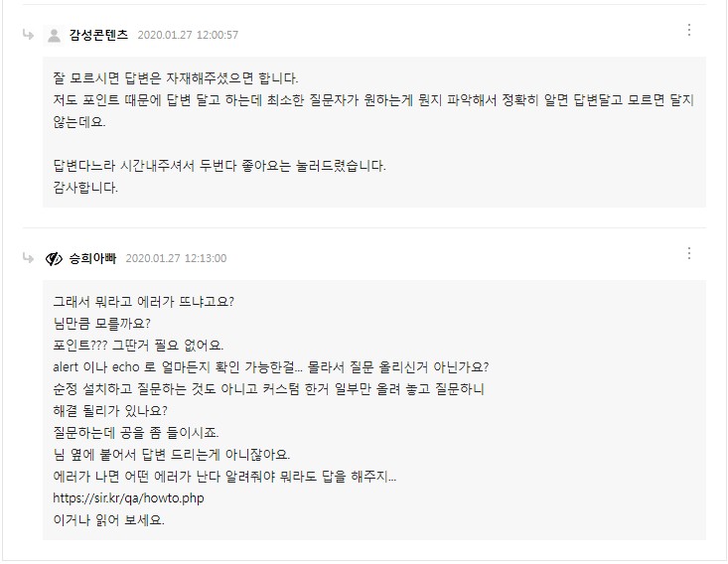
Task: Click the timestamp 2020.01.27 12:13:00
Action: coord(176,259)
